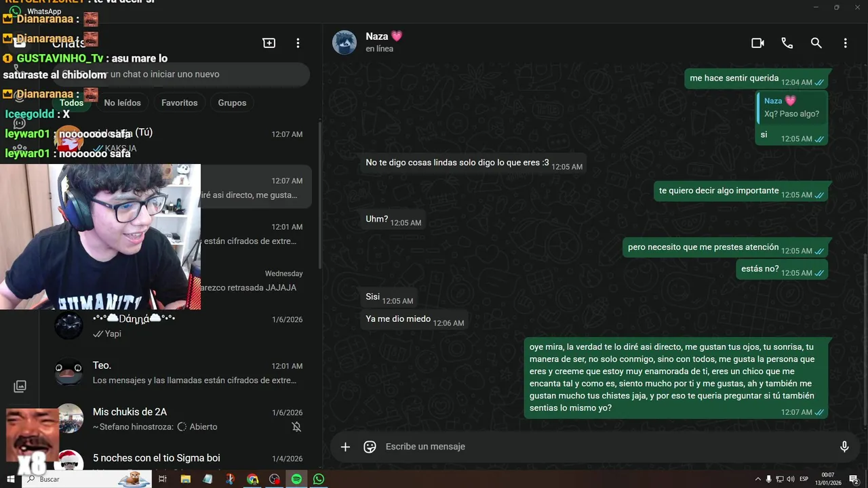Click the volume icon in system tray
868x488 pixels.
pos(791,479)
